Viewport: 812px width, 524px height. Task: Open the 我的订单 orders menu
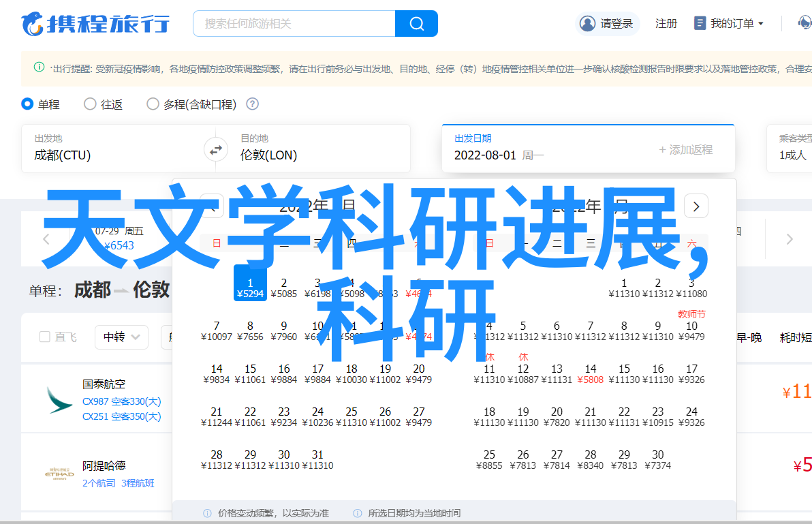click(x=729, y=23)
